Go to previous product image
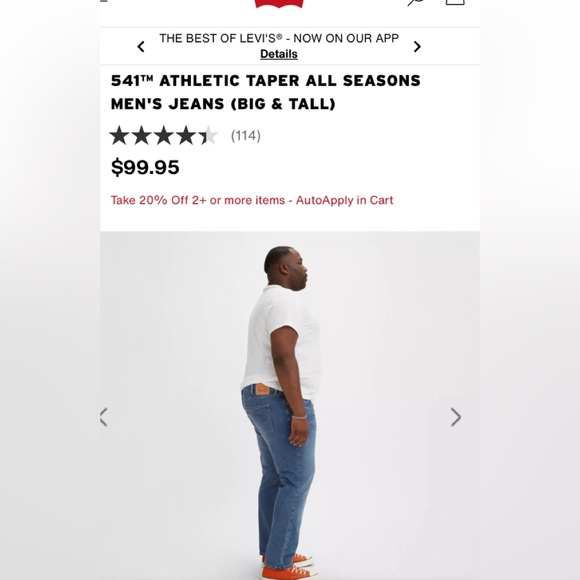Screen dimensions: 580x580 click(104, 417)
